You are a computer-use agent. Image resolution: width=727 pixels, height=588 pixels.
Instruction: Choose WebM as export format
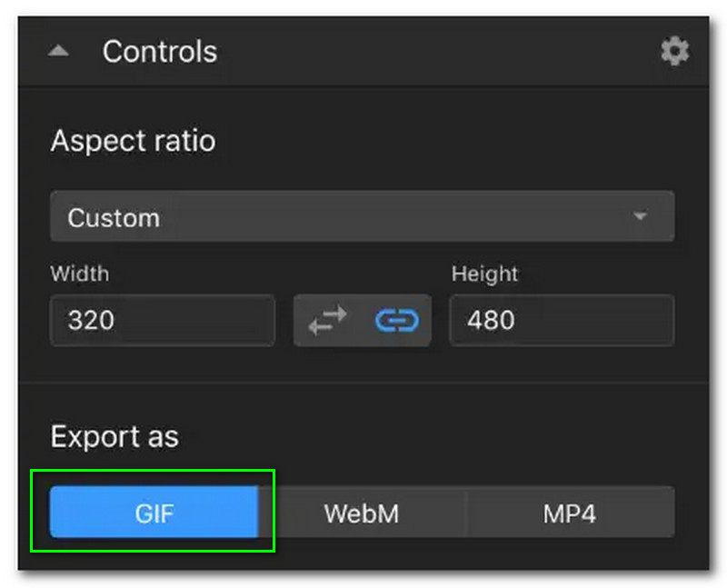click(x=361, y=513)
